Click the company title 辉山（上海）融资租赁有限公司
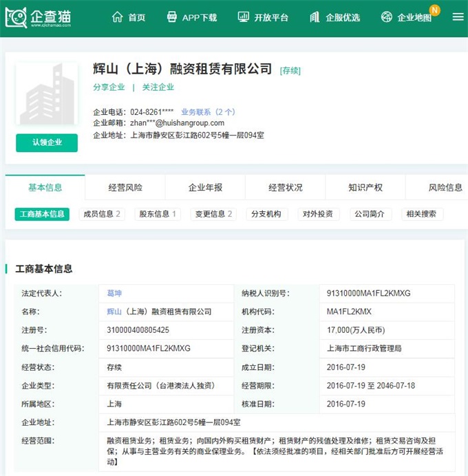 pyautogui.click(x=182, y=69)
